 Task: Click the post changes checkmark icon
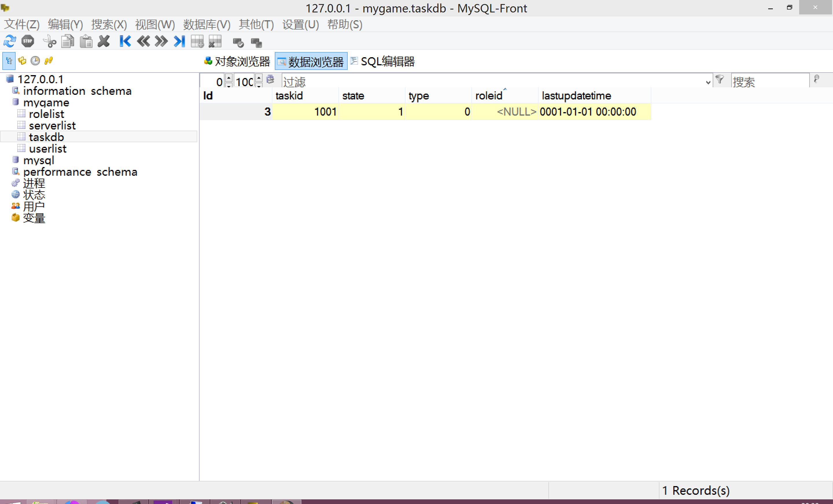click(238, 42)
